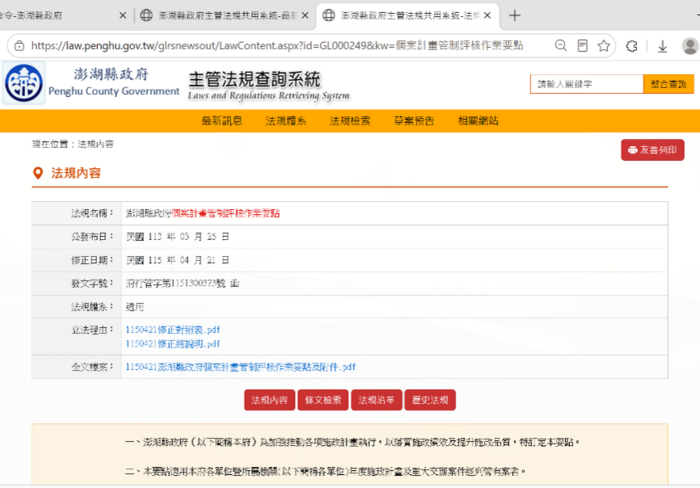700x488 pixels.
Task: Open the downloads arrow icon
Action: click(662, 46)
